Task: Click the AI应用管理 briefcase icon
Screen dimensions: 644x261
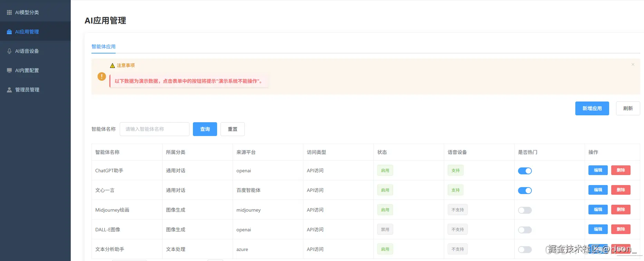Action: (9, 32)
